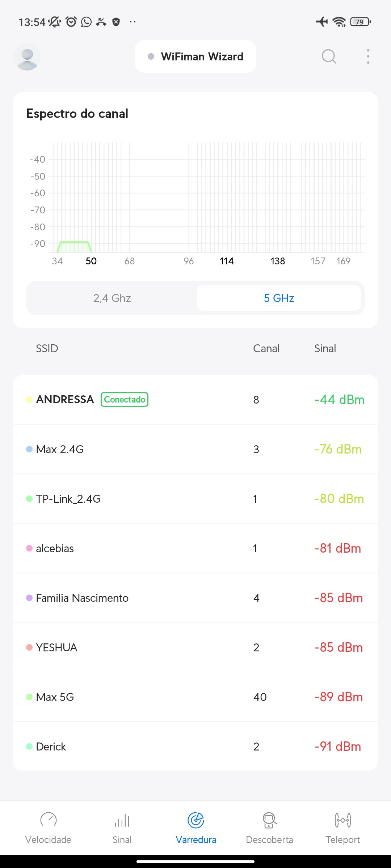This screenshot has height=868, width=391.
Task: Switch spectrum to 2,4 Ghz band
Action: click(x=112, y=298)
